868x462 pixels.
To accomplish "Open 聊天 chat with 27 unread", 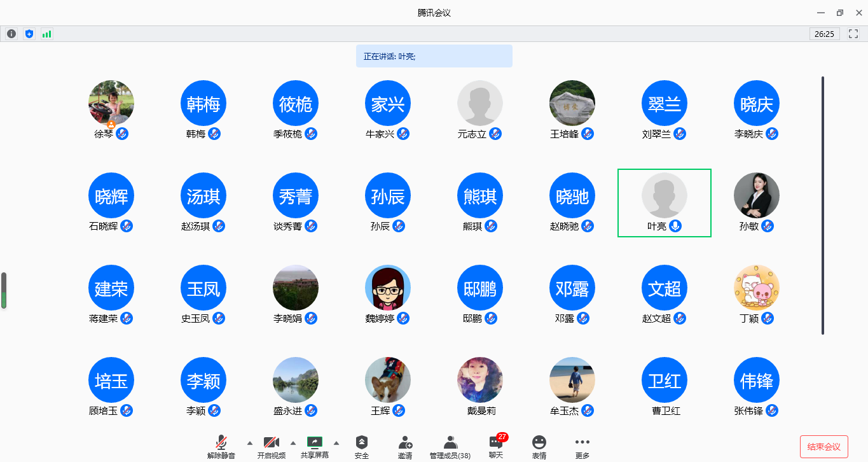I will point(496,447).
